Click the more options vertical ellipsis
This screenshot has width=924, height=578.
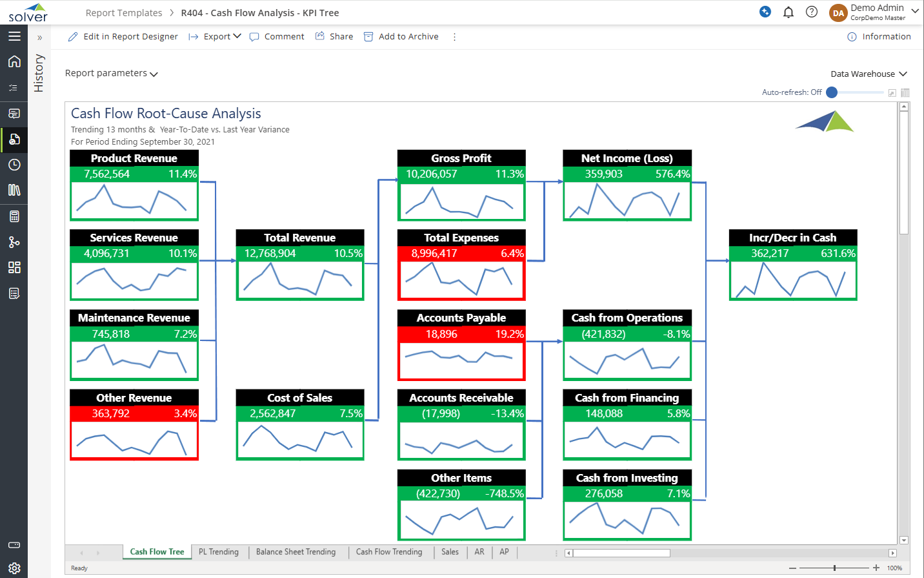(x=454, y=37)
